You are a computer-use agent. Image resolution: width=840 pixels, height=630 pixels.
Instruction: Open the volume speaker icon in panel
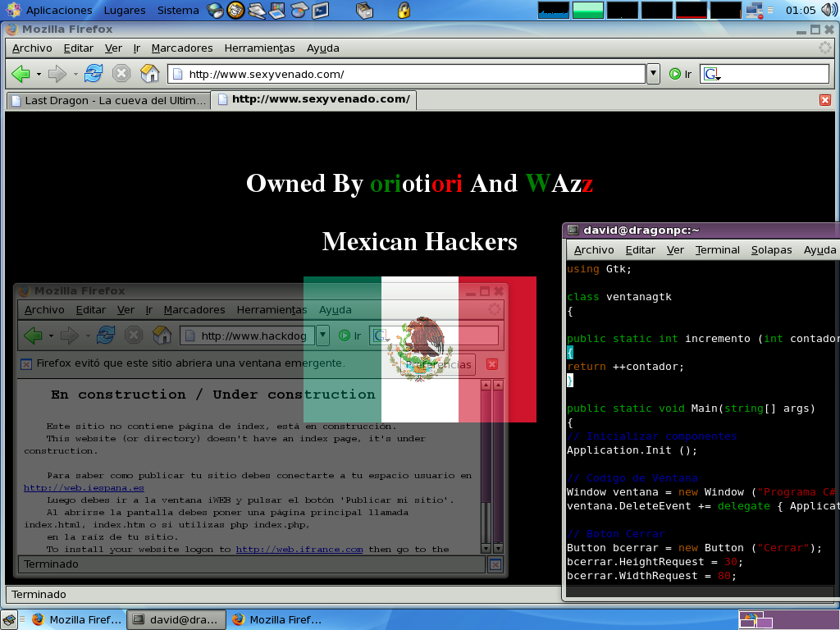(x=829, y=11)
